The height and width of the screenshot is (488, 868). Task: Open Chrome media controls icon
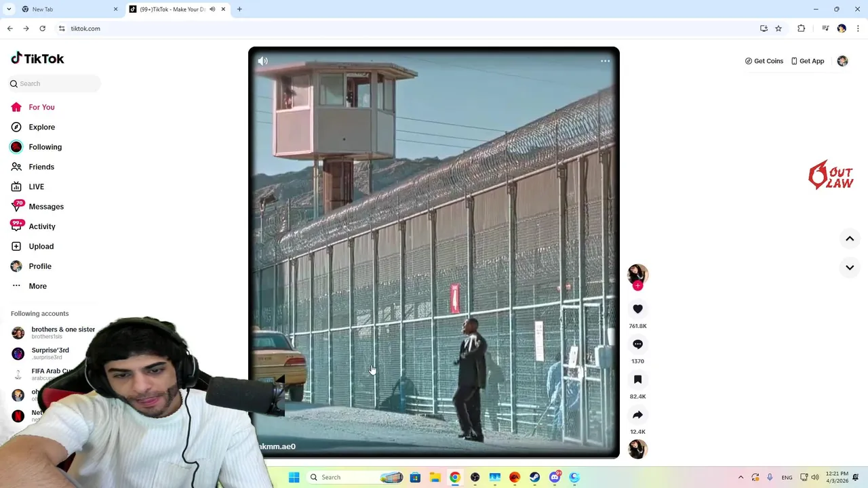(x=825, y=28)
